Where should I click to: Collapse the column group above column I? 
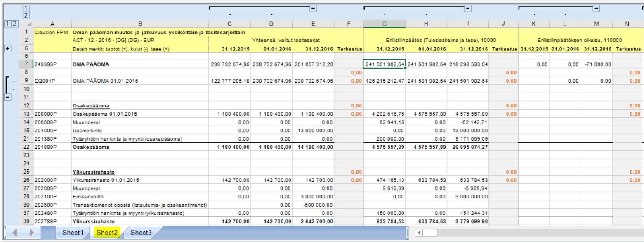(468, 8)
